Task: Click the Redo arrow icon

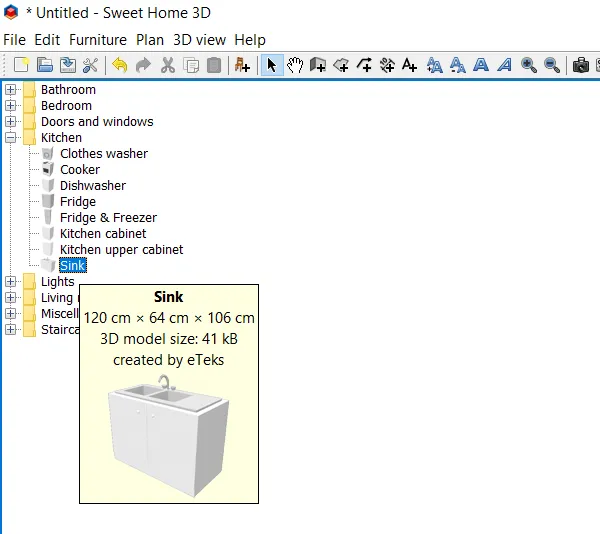Action: pyautogui.click(x=143, y=65)
